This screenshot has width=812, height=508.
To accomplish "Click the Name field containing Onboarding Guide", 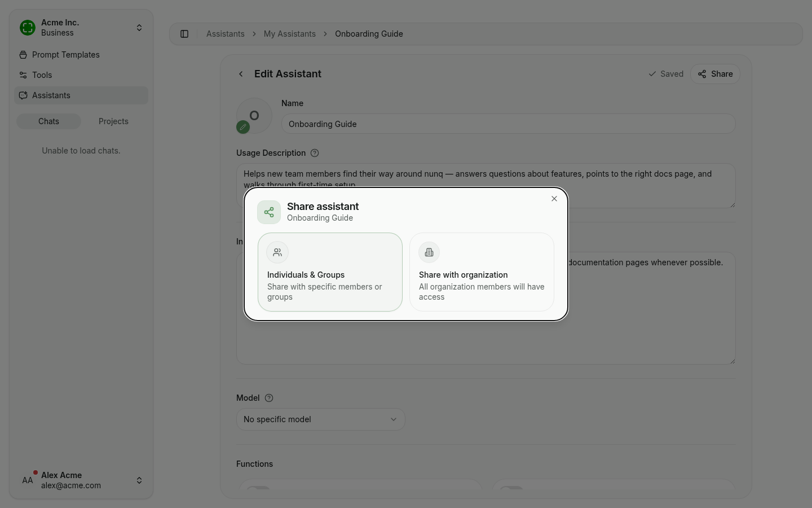I will pyautogui.click(x=508, y=124).
